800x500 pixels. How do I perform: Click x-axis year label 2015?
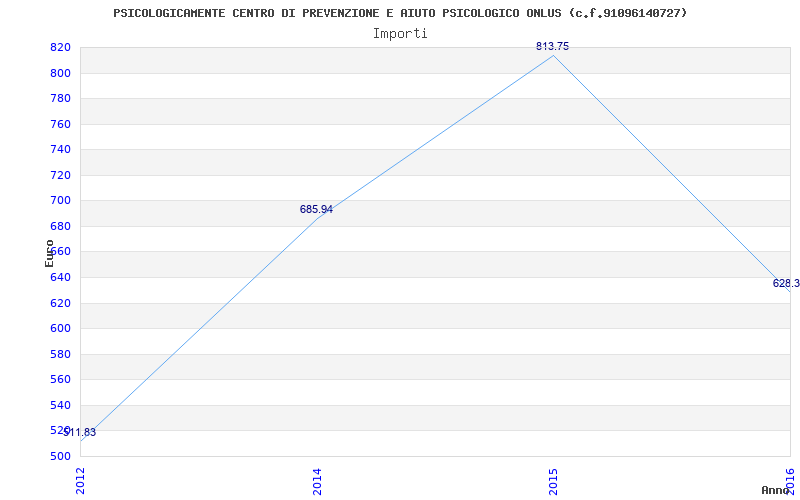[x=553, y=481]
